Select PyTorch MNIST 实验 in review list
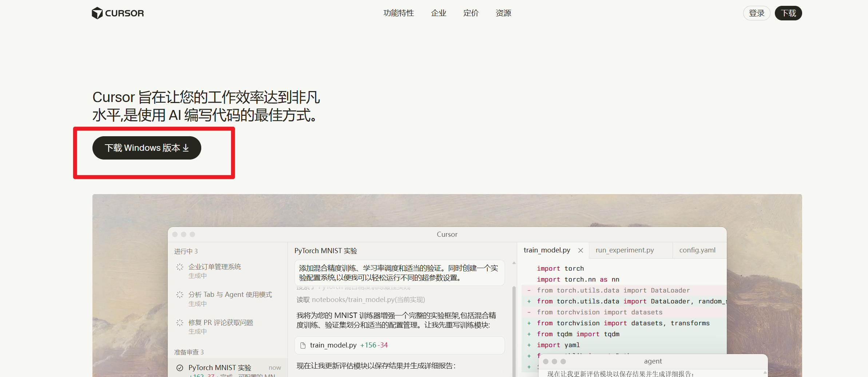868x377 pixels. [227, 368]
